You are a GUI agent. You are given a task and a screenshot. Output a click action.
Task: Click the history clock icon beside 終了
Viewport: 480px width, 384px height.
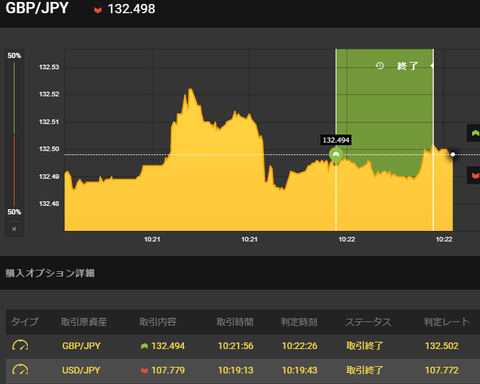coord(380,66)
